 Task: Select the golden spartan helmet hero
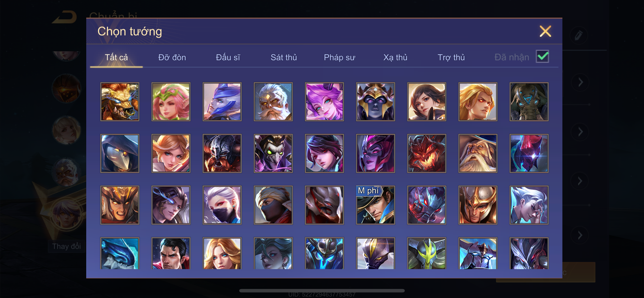[478, 205]
